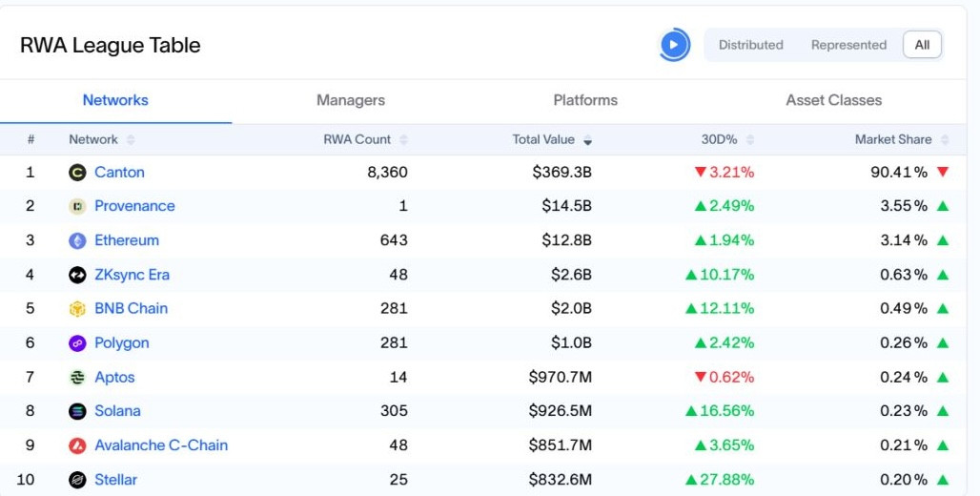Open the Aptos network link
This screenshot has width=980, height=496.
[114, 377]
